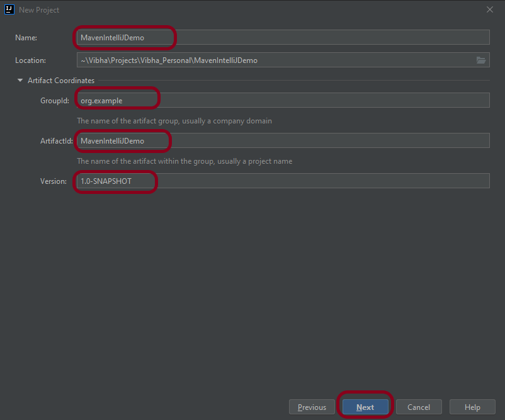Click the New Project title text
This screenshot has height=420, width=505.
pyautogui.click(x=39, y=9)
